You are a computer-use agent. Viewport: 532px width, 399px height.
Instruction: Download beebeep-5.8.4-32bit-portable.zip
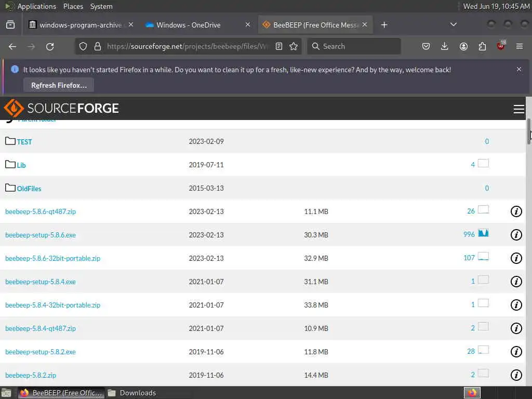coord(52,305)
